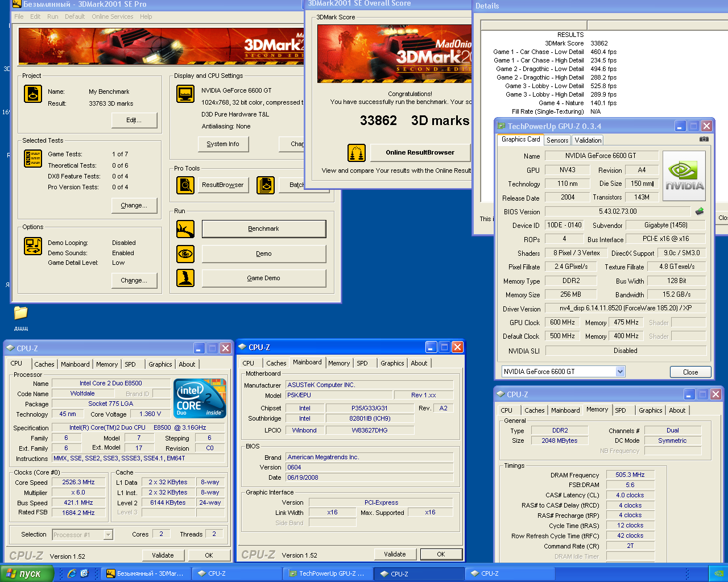
Task: Click the Benchmark run icon
Action: (x=185, y=229)
